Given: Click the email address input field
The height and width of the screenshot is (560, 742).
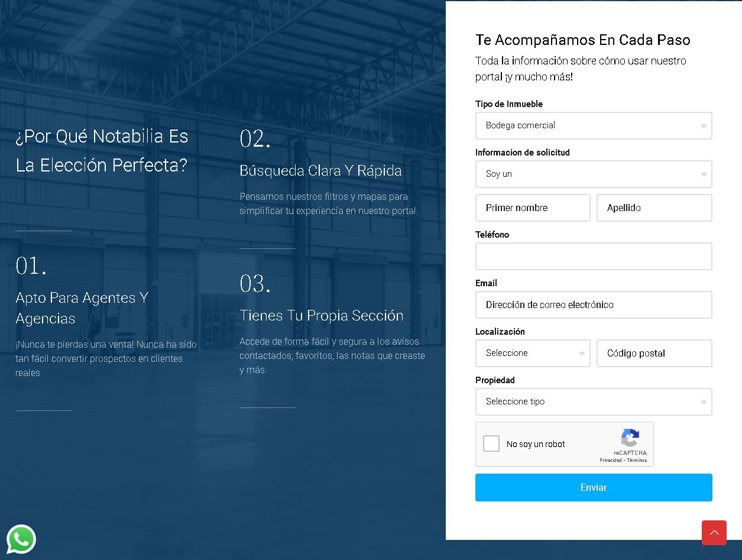Looking at the screenshot, I should pos(594,305).
